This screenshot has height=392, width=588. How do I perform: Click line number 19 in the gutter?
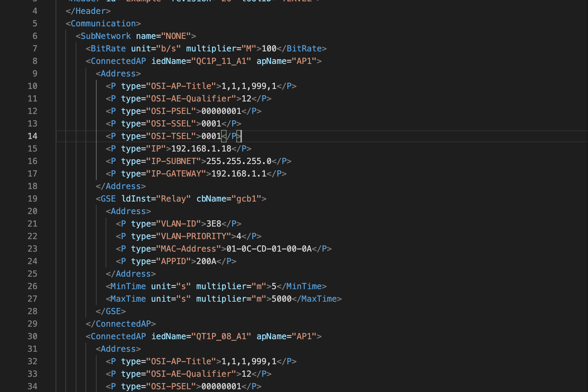pos(32,199)
